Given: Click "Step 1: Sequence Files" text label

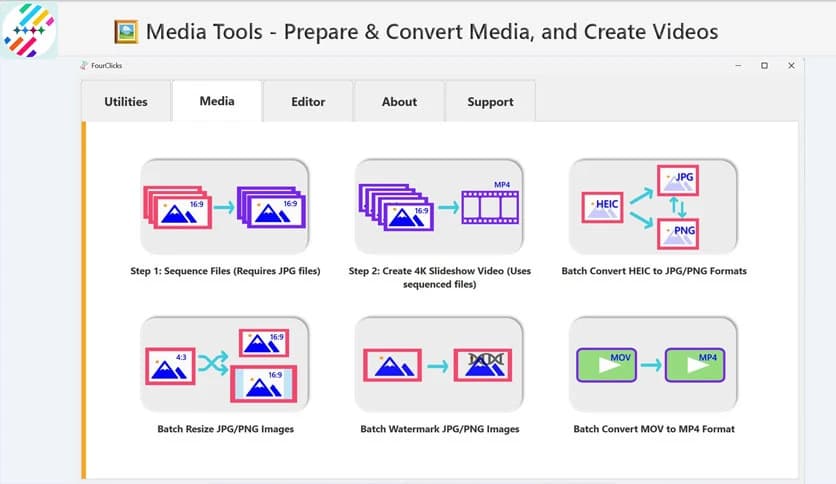Looking at the screenshot, I should tap(225, 271).
